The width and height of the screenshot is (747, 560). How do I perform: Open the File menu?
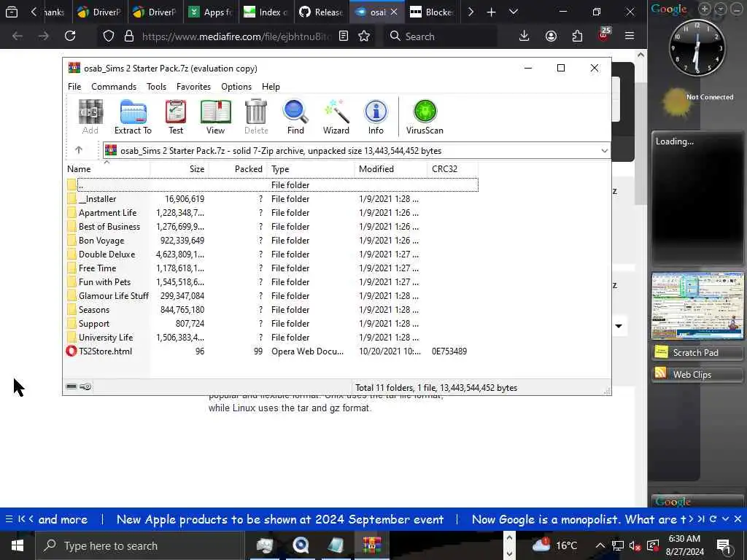click(74, 87)
